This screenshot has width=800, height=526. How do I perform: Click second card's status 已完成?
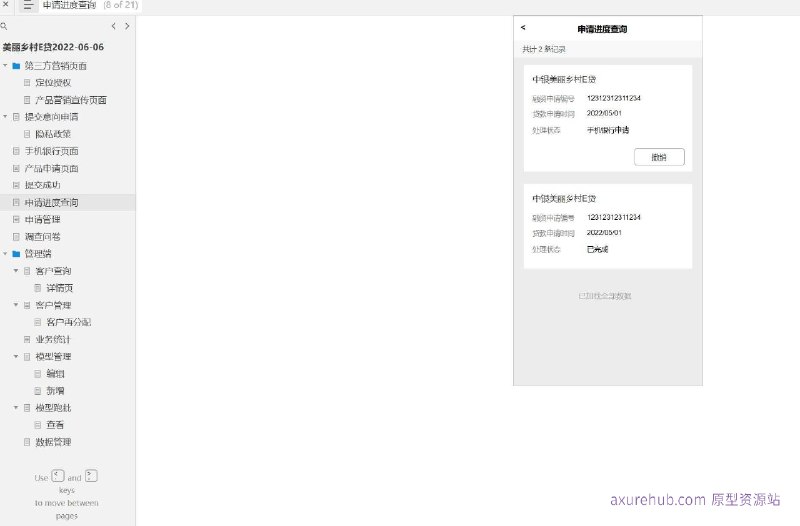point(597,249)
